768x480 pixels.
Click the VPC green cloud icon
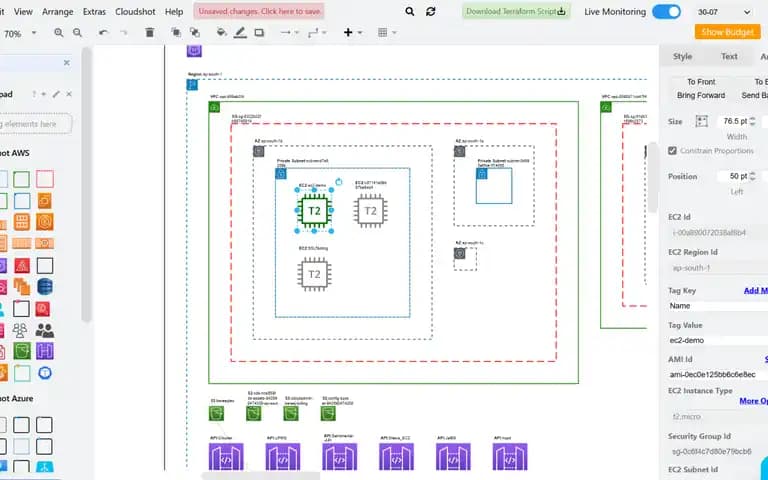(x=215, y=107)
